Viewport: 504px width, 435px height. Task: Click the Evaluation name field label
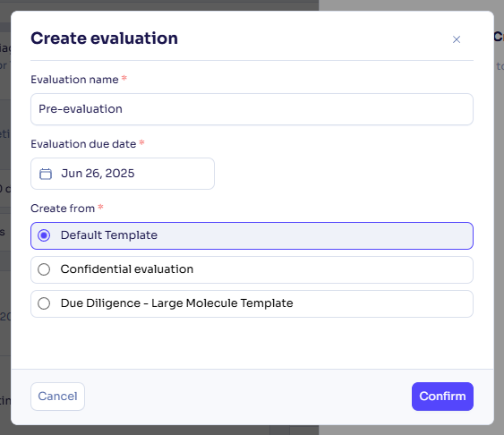point(74,80)
